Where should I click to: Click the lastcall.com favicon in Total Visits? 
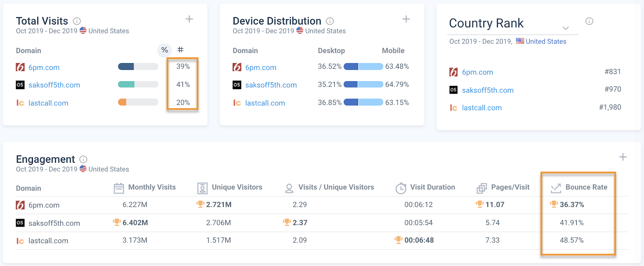[20, 103]
